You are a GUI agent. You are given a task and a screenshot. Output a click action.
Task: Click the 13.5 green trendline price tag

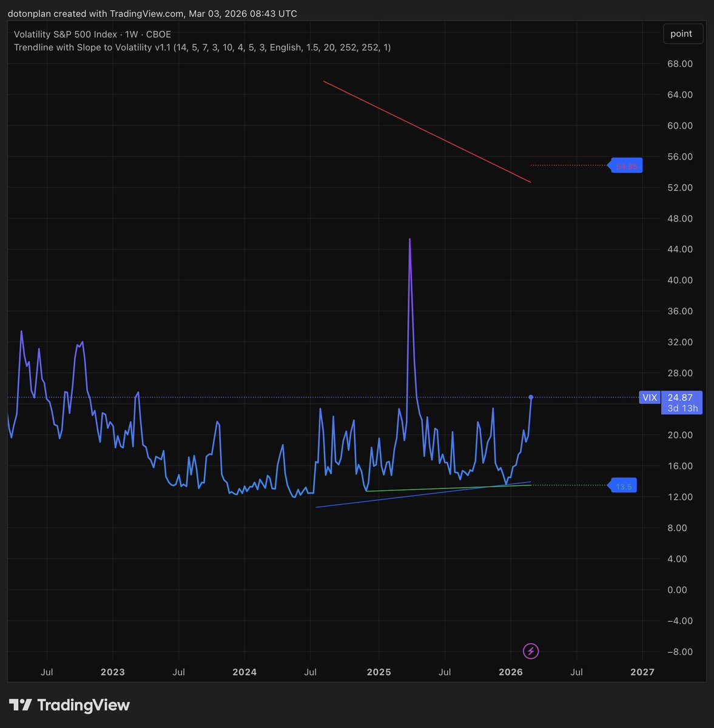(622, 486)
